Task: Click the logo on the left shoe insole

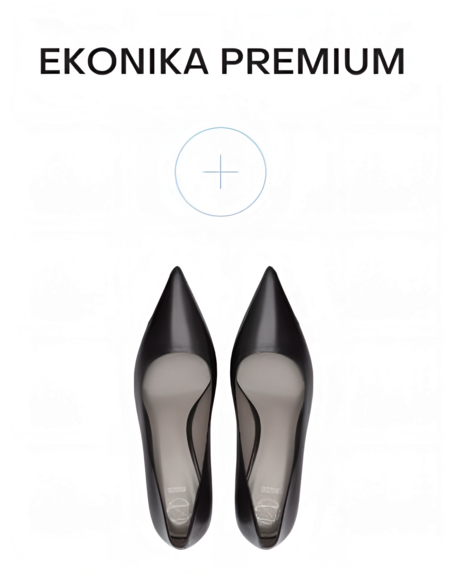Action: [x=179, y=511]
